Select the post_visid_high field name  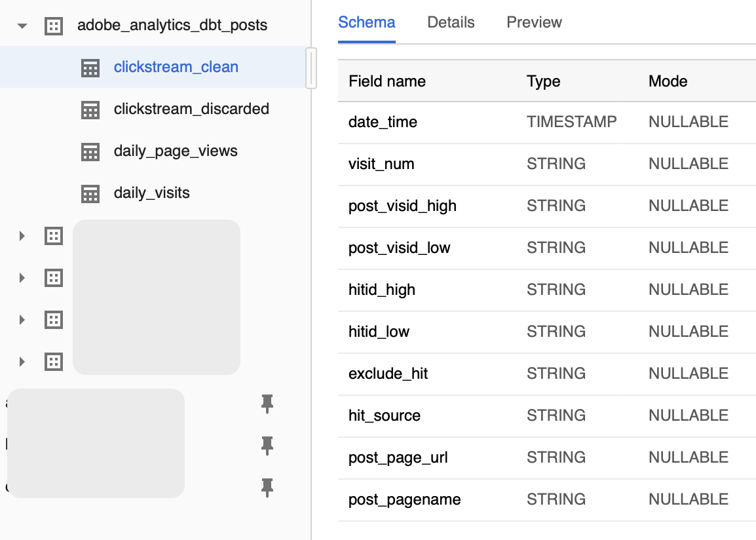tap(403, 206)
